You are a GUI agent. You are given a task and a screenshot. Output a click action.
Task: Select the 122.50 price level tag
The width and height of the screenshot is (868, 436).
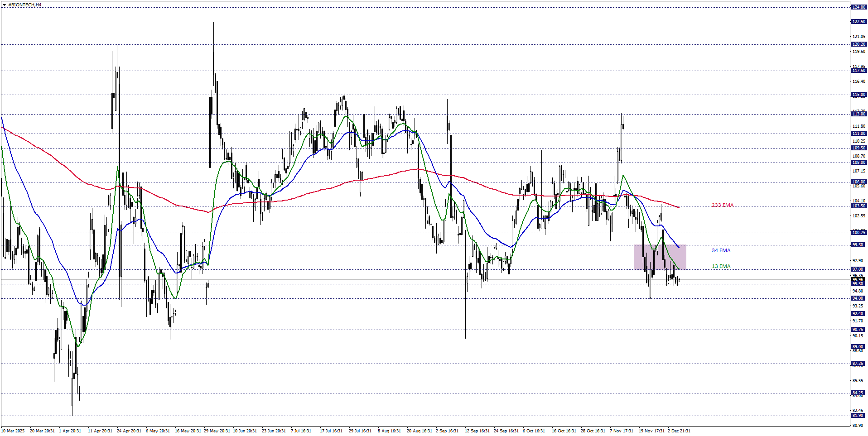click(x=858, y=22)
